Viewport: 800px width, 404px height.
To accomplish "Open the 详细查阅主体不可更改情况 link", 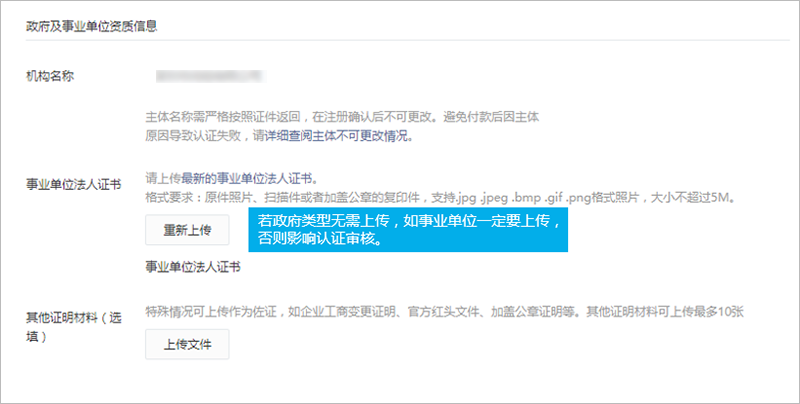I will (337, 136).
